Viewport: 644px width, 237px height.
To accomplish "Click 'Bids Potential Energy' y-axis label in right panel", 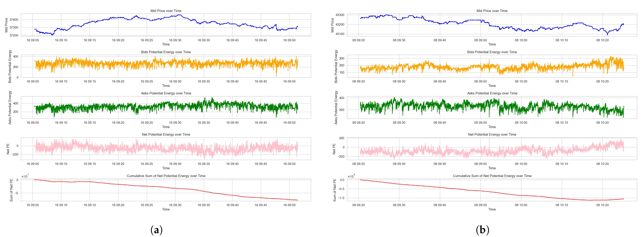I will click(x=336, y=66).
